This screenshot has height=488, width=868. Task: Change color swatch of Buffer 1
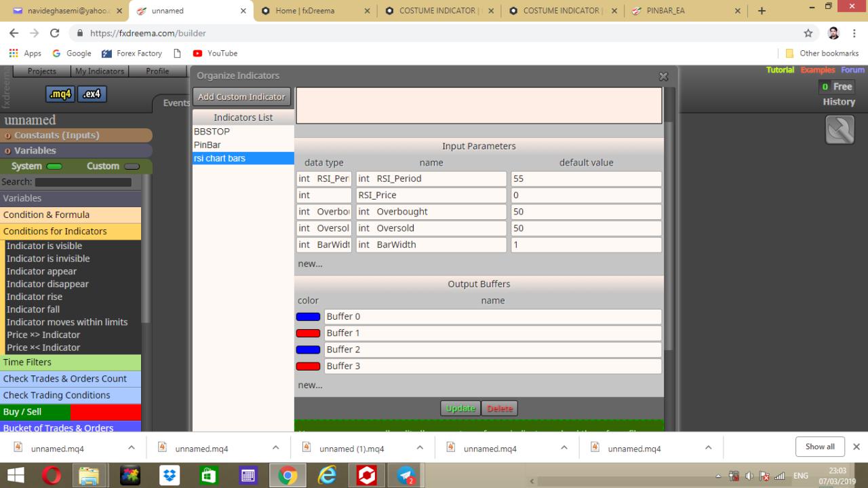point(308,333)
